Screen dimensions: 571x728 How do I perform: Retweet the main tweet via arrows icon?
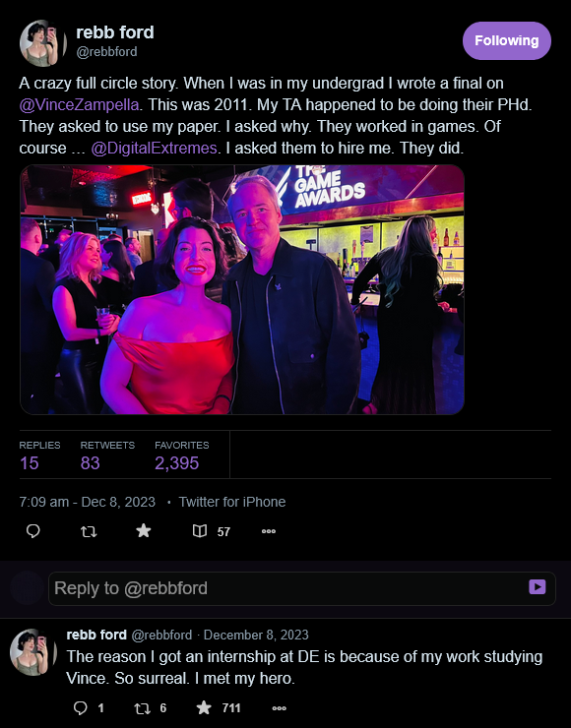[89, 531]
